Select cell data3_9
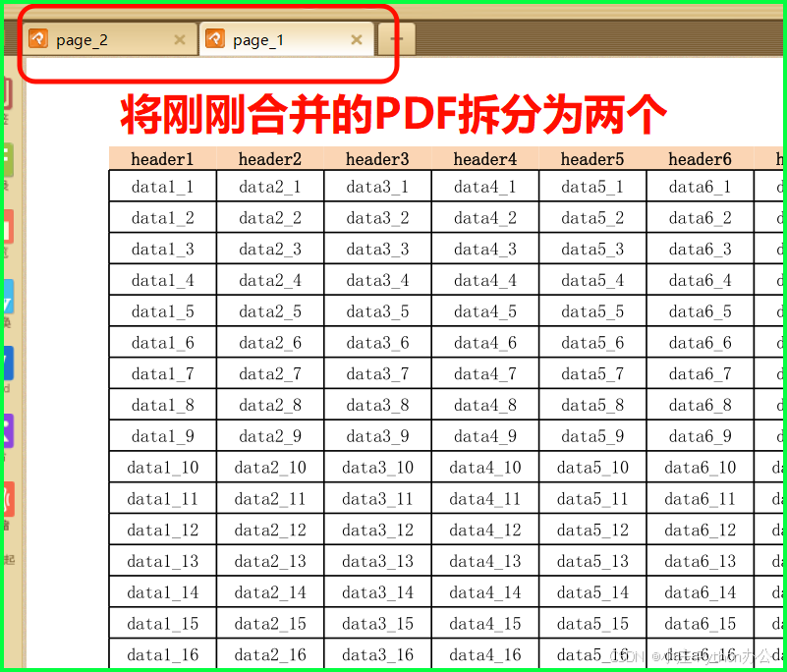 click(377, 435)
